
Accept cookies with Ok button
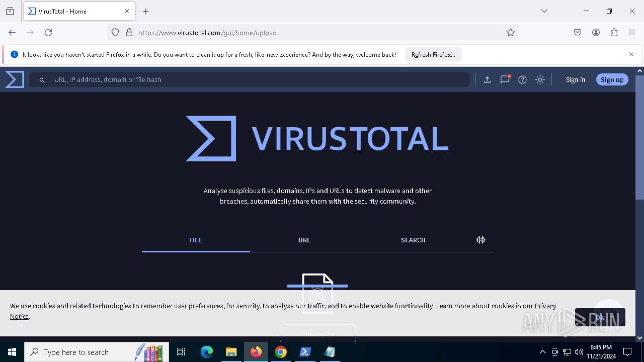[x=600, y=317]
